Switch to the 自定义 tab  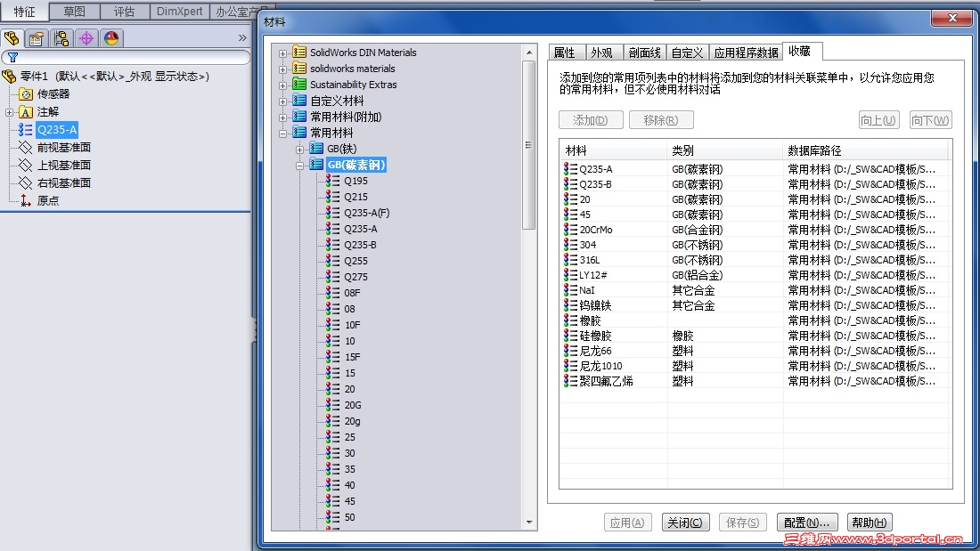tap(687, 53)
